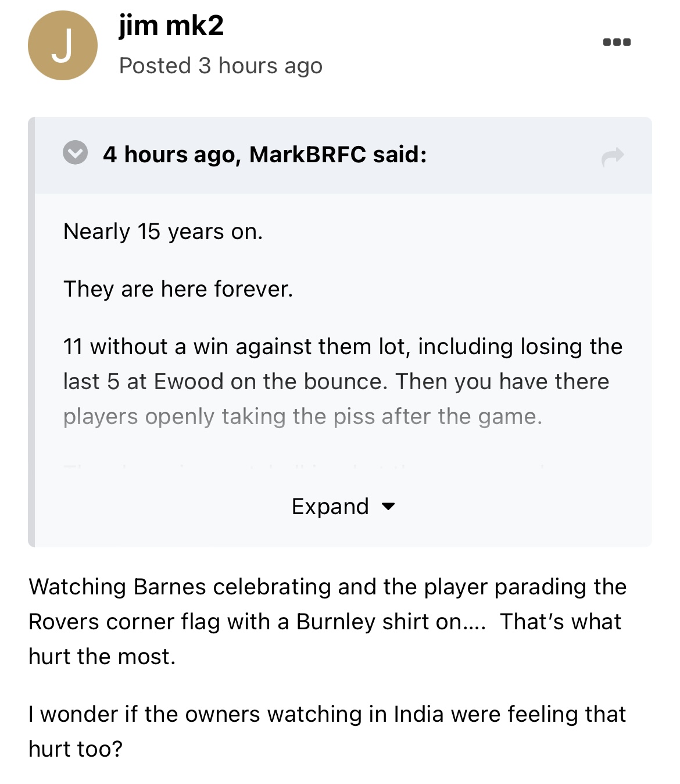This screenshot has height=784, width=680.
Task: Open the jim mk2 username link
Action: pyautogui.click(x=171, y=26)
